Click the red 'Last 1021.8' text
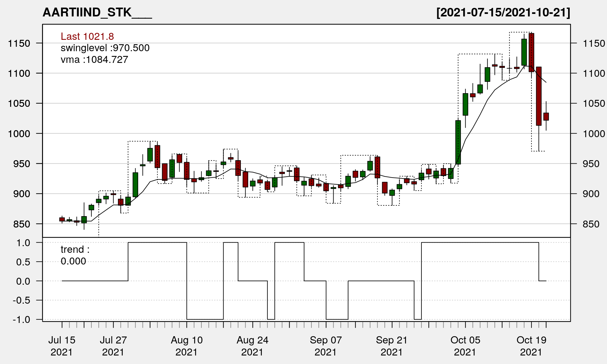Viewport: 607px width, 364px height. pos(87,36)
